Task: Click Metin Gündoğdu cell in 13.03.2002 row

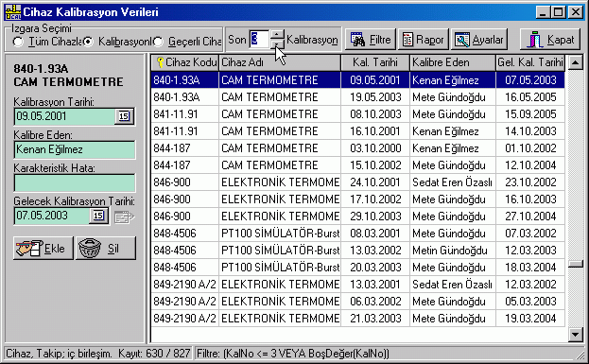Action: click(x=453, y=251)
